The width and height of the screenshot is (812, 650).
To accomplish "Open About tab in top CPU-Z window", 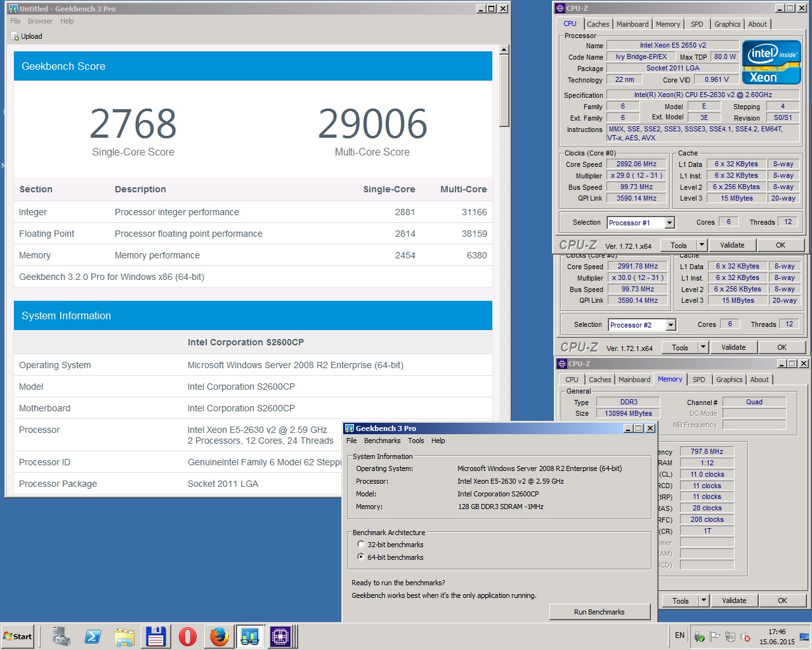I will tap(757, 24).
